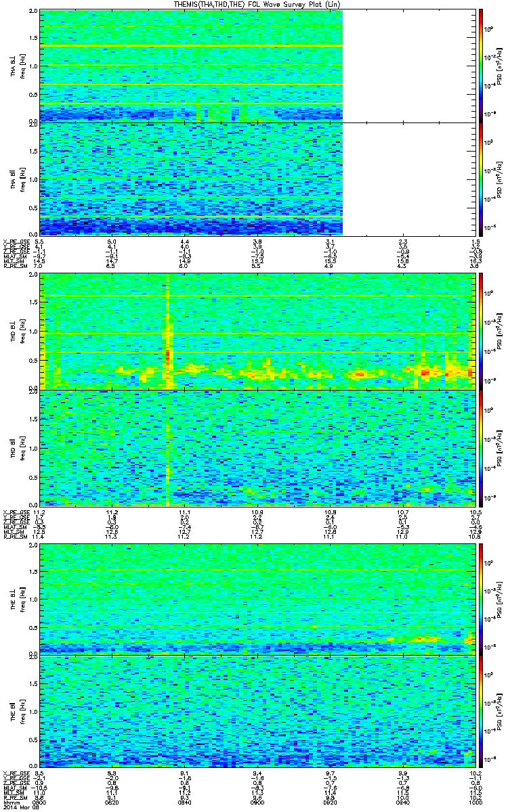The width and height of the screenshot is (508, 812).
Task: Click the 1.5 tick on THD B-perp frequency axis
Action: (33, 304)
